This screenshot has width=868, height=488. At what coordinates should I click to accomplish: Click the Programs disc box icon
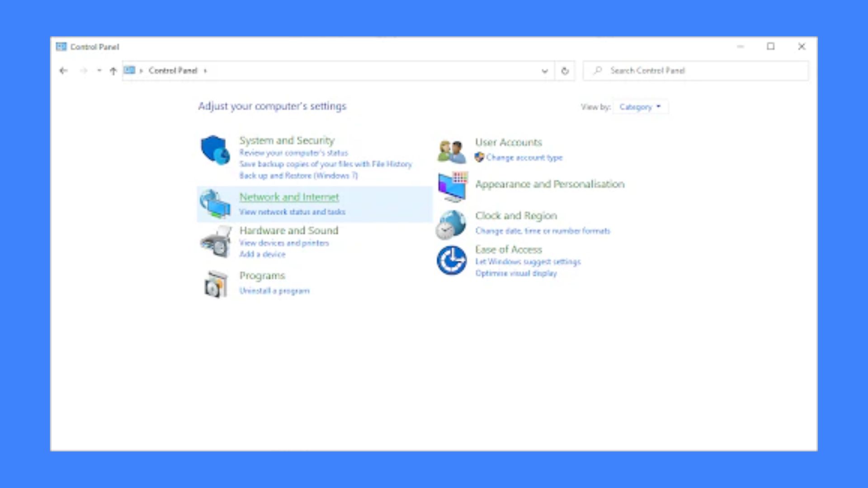[x=215, y=284]
